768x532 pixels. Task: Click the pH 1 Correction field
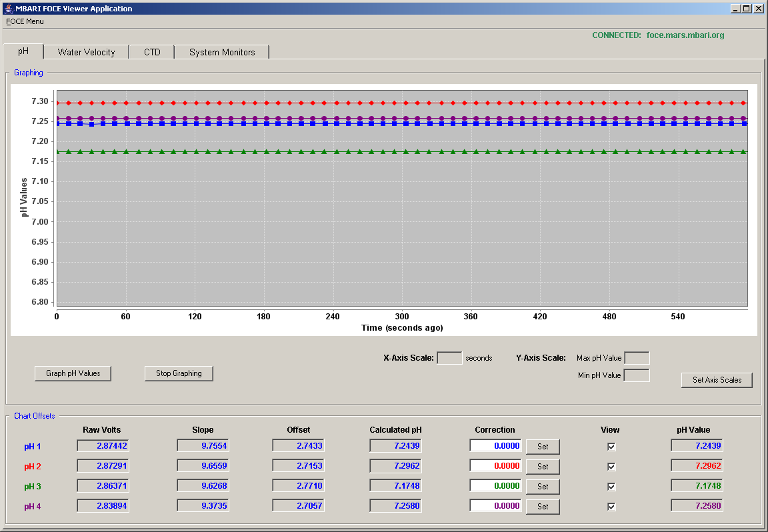[x=496, y=446]
